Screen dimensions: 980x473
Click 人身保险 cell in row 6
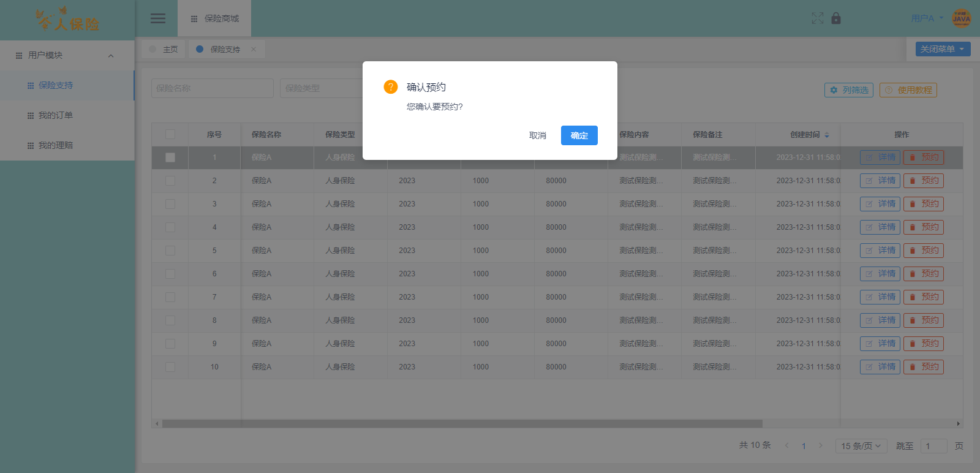[340, 274]
